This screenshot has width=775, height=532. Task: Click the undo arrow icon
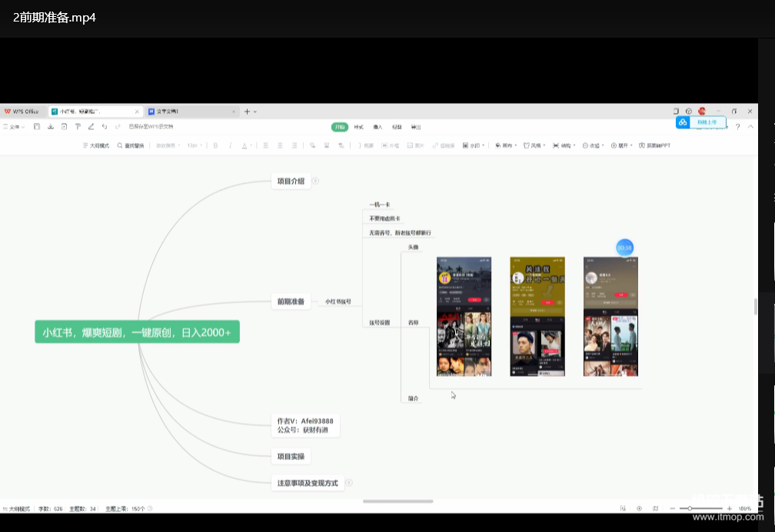coord(105,127)
